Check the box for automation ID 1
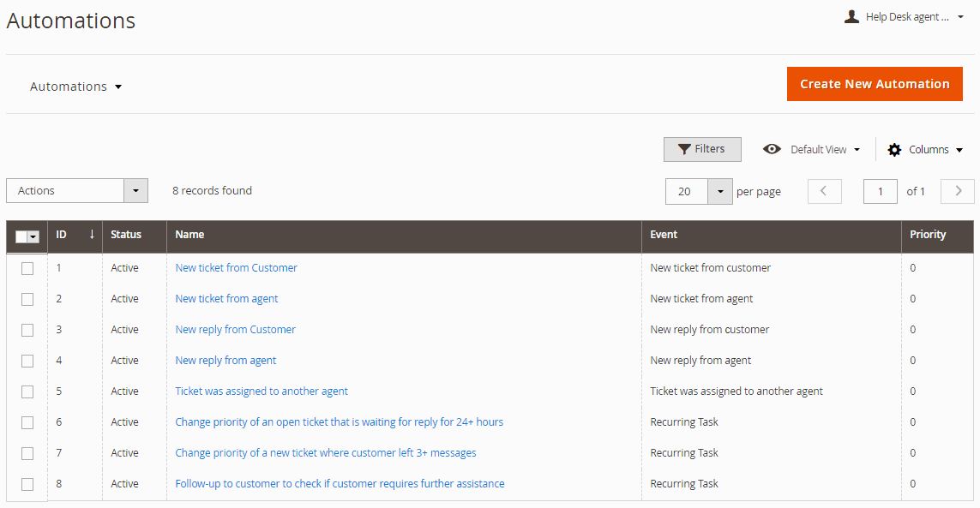980x508 pixels. point(27,268)
